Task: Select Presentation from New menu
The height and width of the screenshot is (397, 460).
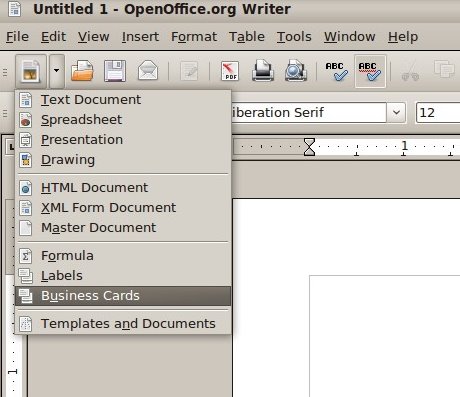Action: (x=123, y=140)
